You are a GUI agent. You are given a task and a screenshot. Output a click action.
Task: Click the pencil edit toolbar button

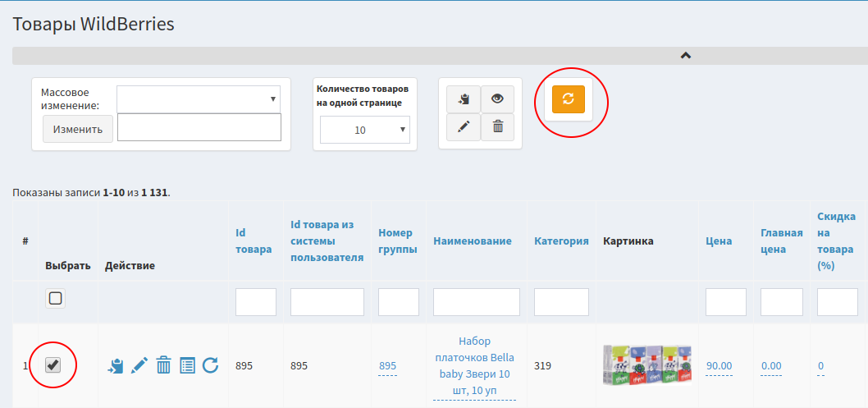tap(464, 127)
